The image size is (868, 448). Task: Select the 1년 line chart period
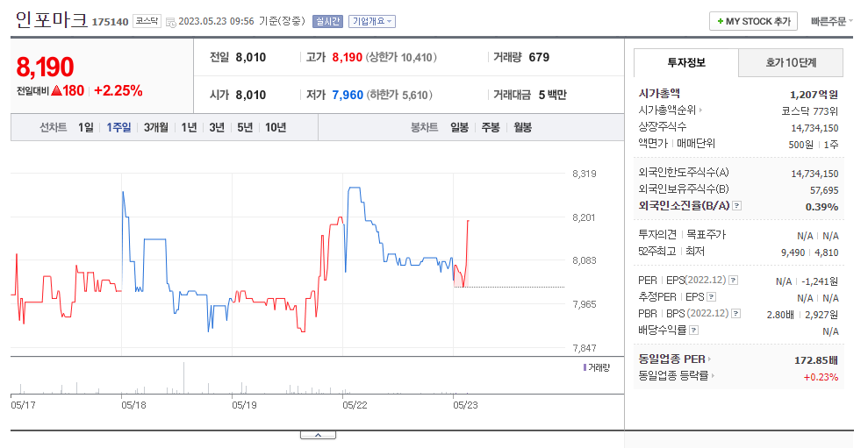click(x=189, y=127)
